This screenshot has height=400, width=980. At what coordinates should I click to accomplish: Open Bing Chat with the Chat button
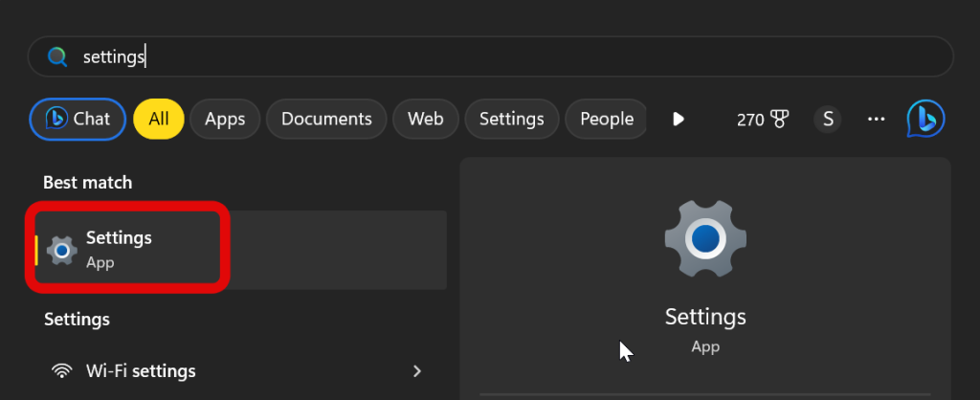pyautogui.click(x=78, y=120)
